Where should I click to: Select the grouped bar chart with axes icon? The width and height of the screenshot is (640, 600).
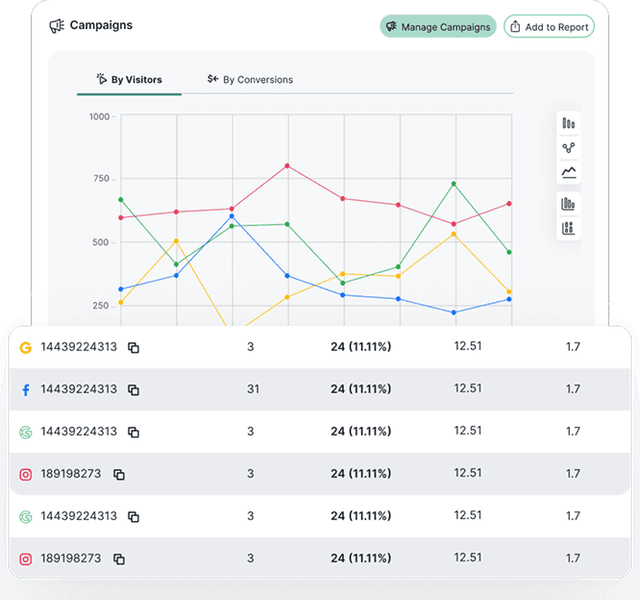pos(569,204)
